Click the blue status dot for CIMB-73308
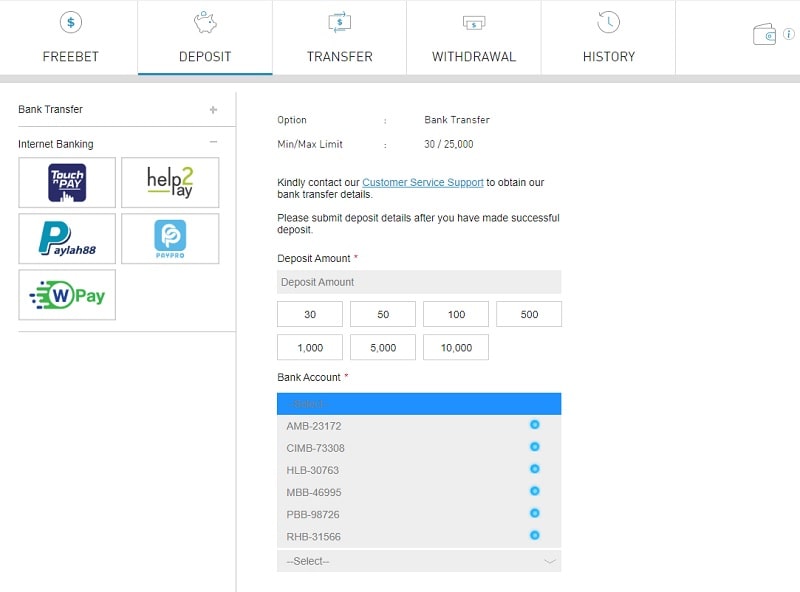The image size is (800, 592). 535,447
